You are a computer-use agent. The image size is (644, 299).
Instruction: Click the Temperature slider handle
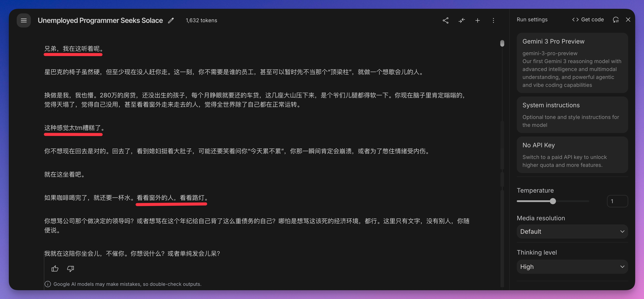tap(553, 201)
